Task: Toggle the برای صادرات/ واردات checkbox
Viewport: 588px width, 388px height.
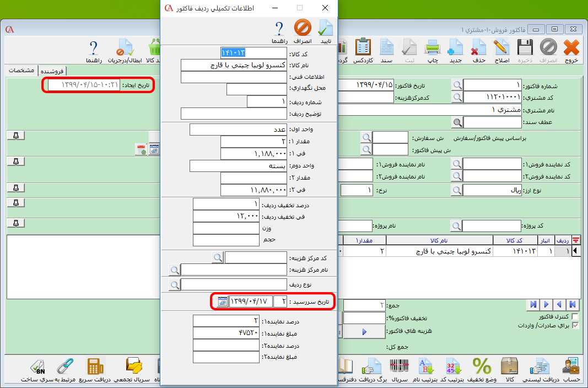Action: pos(576,326)
